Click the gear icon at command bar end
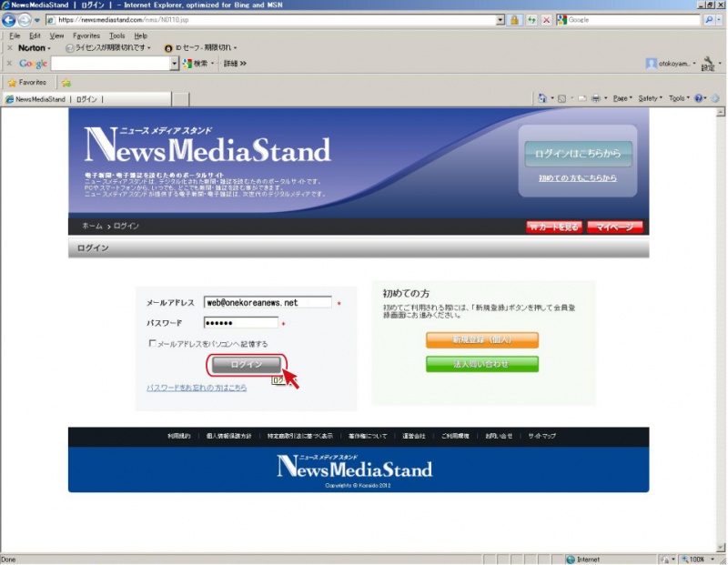The height and width of the screenshot is (565, 728). [715, 98]
